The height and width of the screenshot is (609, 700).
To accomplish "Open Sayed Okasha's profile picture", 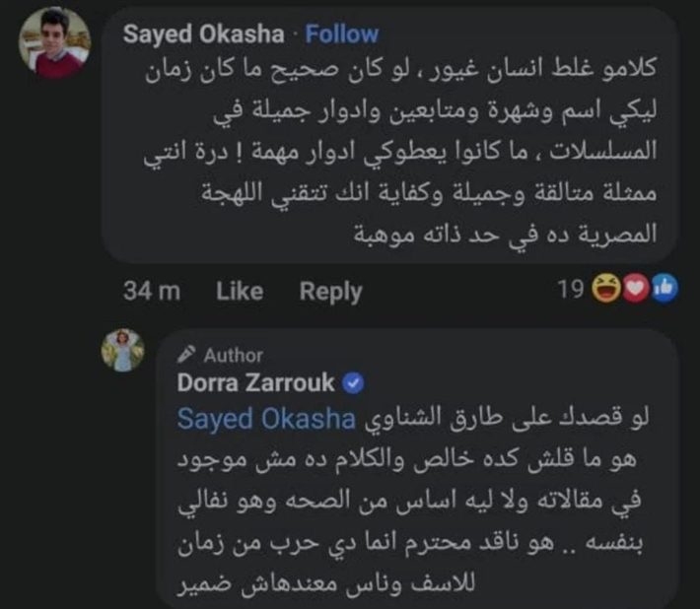I will pos(54,42).
